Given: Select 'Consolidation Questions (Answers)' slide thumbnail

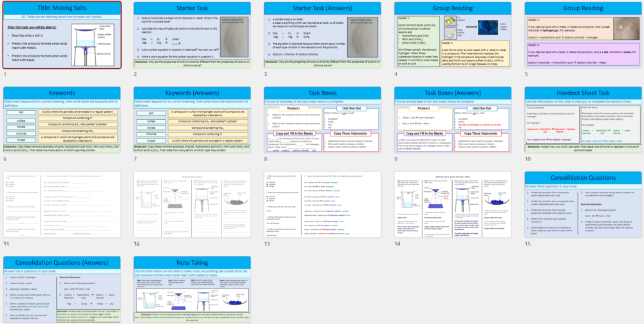Looking at the screenshot, I should pos(62,289).
